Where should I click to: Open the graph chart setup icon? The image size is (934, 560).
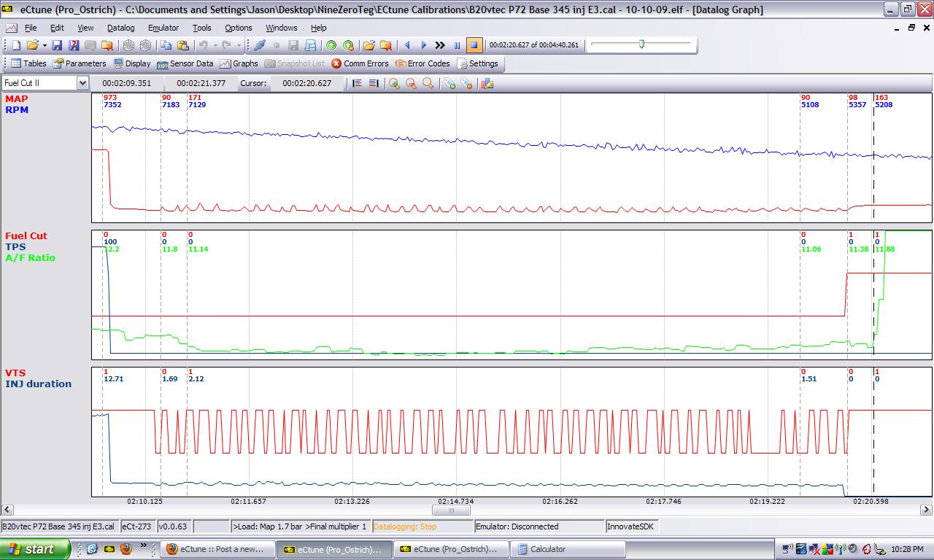click(488, 83)
